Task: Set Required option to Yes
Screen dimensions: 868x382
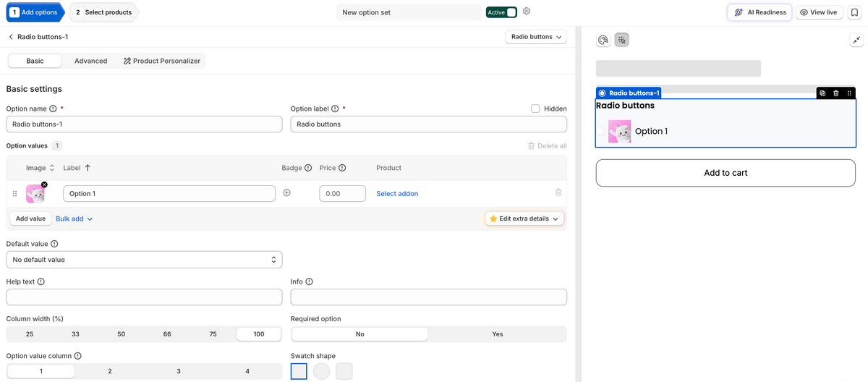Action: [498, 334]
